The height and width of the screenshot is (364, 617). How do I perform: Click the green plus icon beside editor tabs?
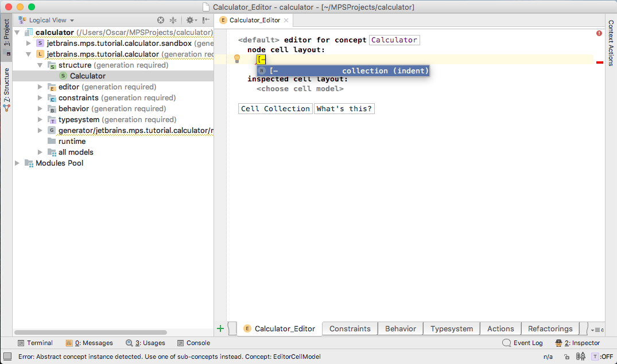220,328
